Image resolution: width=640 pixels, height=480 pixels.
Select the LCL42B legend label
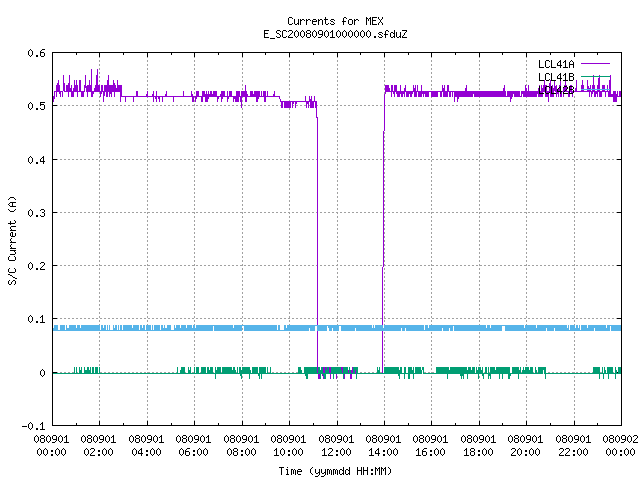(556, 90)
